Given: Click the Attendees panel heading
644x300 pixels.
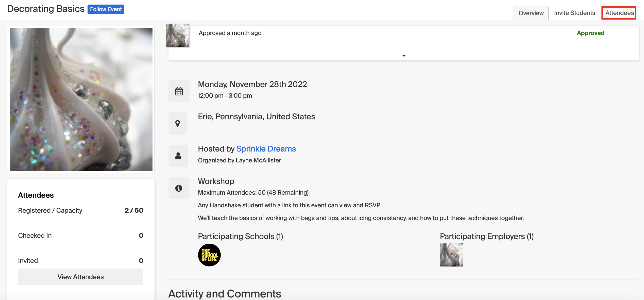Looking at the screenshot, I should 36,195.
